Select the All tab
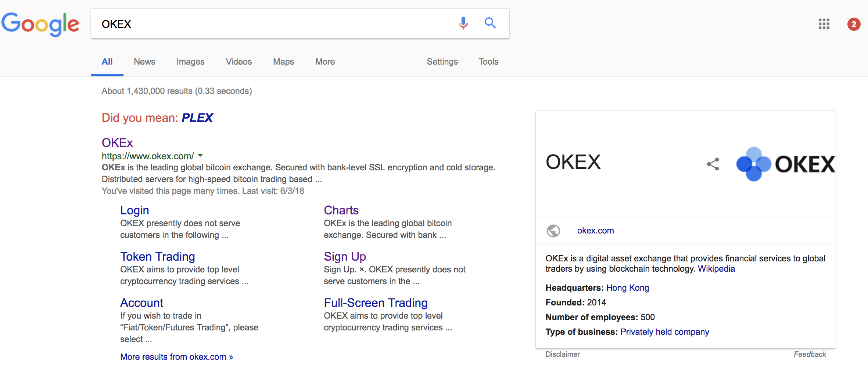Screen dimensions: 868x384 click(107, 62)
